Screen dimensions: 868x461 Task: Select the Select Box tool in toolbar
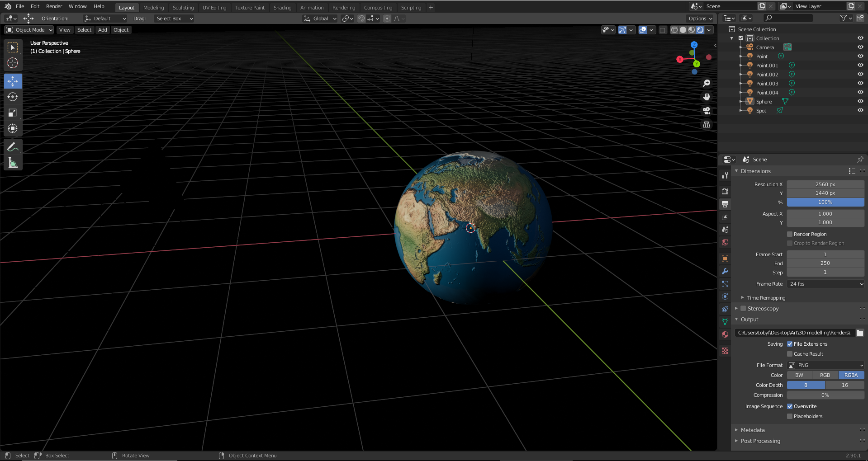(13, 47)
